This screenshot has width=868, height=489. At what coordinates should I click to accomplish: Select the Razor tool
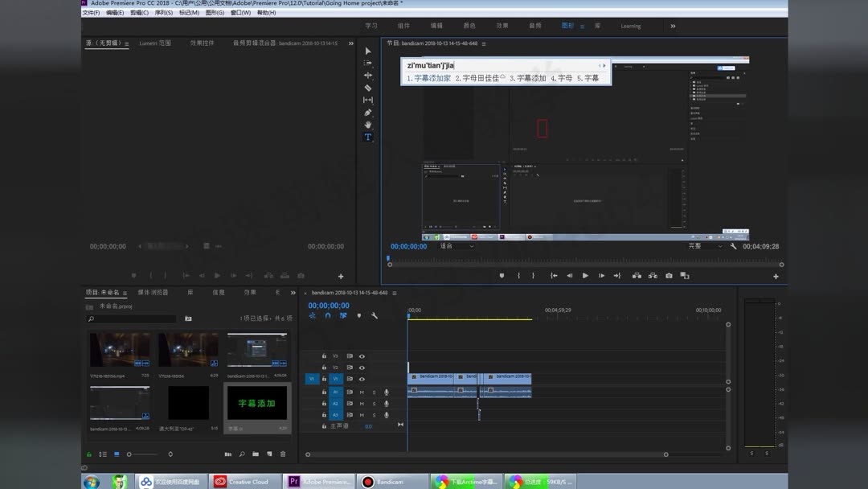(x=368, y=88)
